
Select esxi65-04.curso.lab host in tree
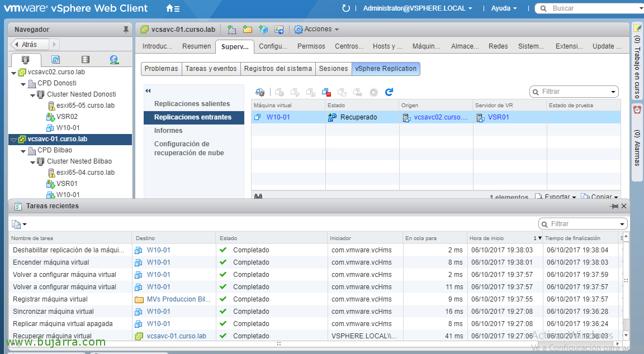(x=86, y=173)
